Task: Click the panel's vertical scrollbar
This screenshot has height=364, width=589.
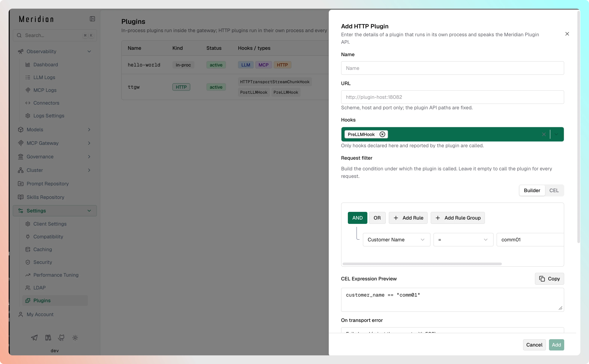Action: coord(578,127)
